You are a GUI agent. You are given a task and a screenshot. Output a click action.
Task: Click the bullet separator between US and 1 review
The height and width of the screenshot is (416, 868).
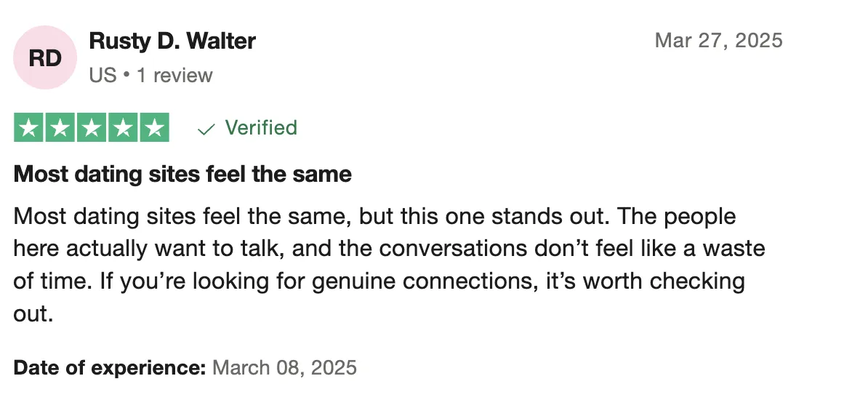pos(127,76)
